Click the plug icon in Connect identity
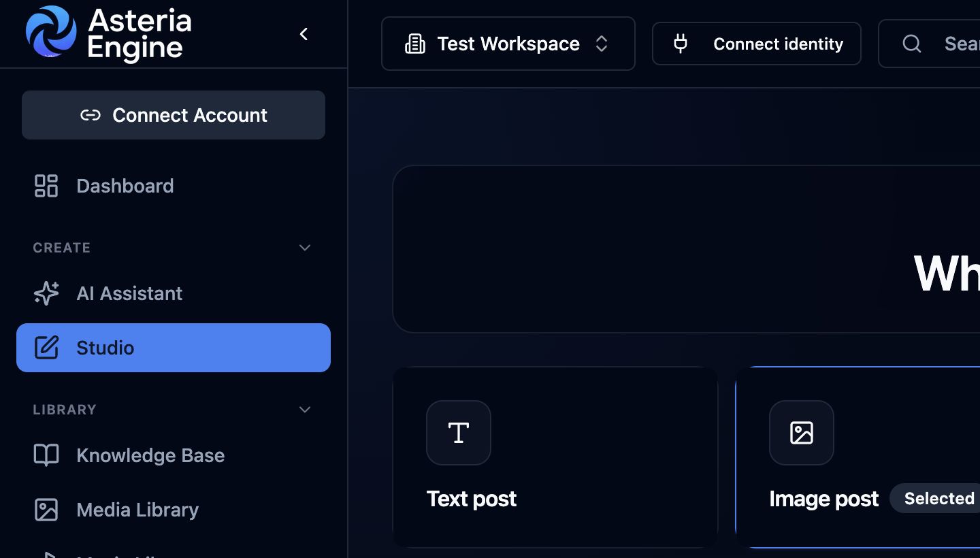Screen dimensions: 980x558 pos(681,44)
